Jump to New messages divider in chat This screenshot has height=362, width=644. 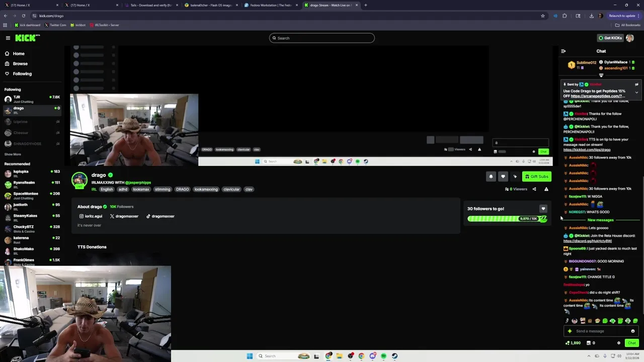pyautogui.click(x=601, y=220)
